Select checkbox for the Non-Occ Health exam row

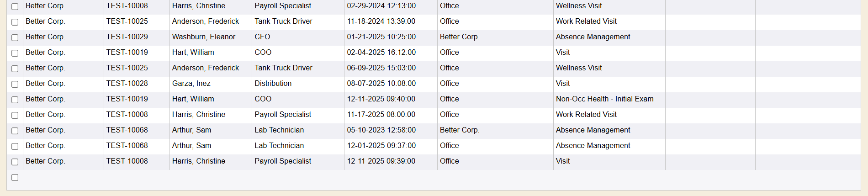[15, 100]
